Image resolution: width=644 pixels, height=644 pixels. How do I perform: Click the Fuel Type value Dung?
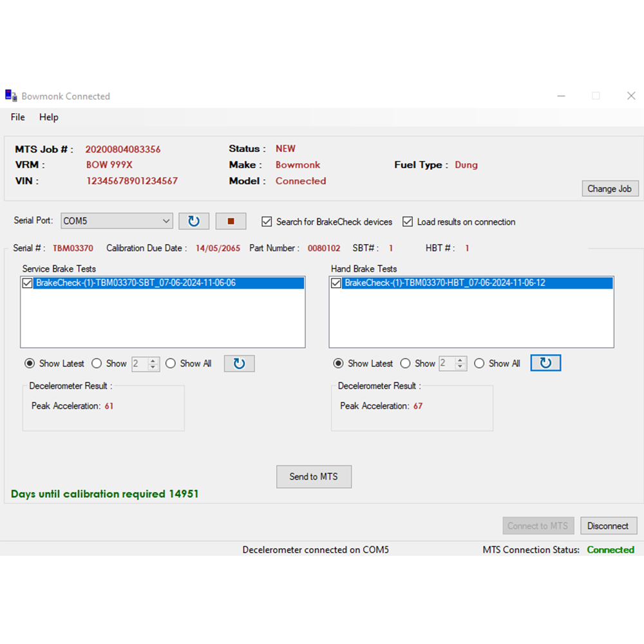click(x=466, y=165)
